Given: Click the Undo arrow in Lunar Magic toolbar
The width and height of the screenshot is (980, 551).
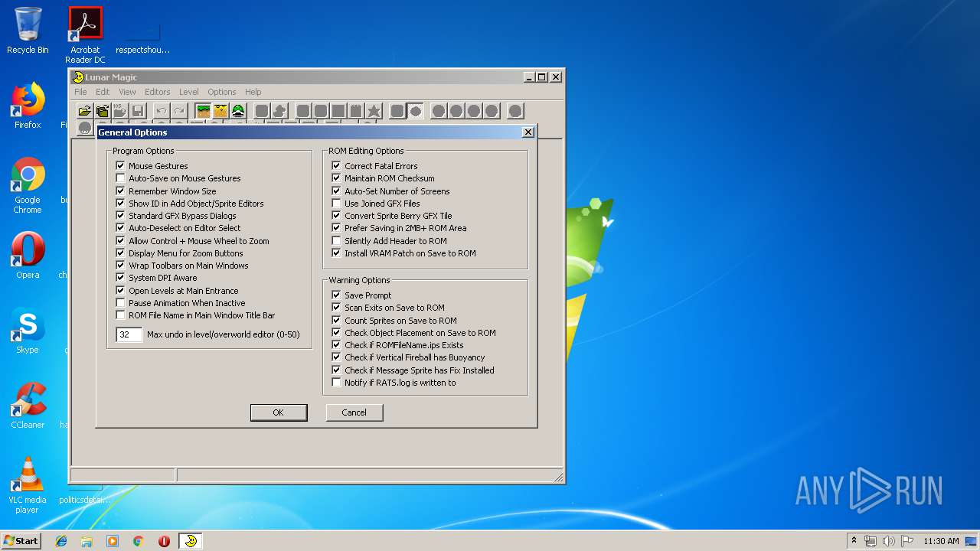Looking at the screenshot, I should click(161, 111).
